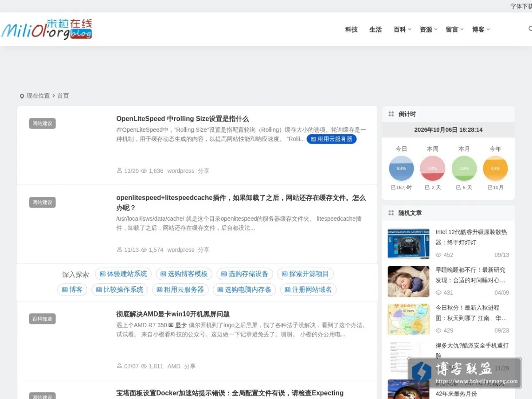Open sidebar article Intel 12代酷睿升级原装散热器
The width and height of the screenshot is (532, 399).
click(x=472, y=237)
